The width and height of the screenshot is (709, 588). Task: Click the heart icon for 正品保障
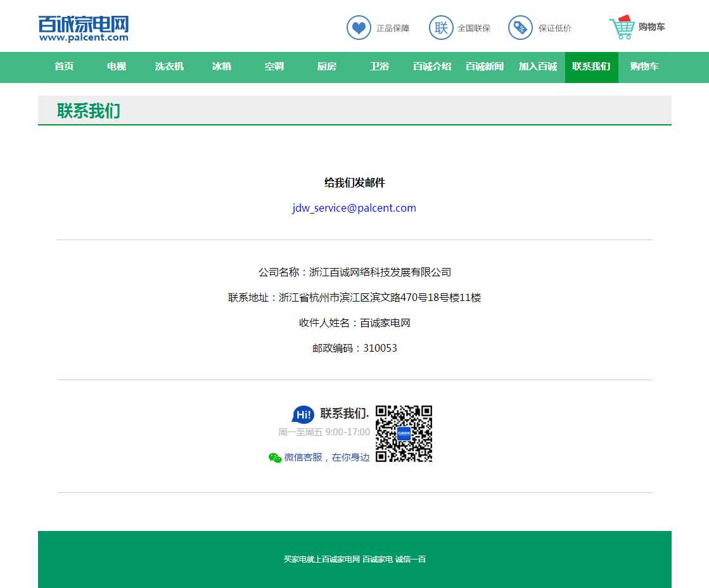pos(359,28)
